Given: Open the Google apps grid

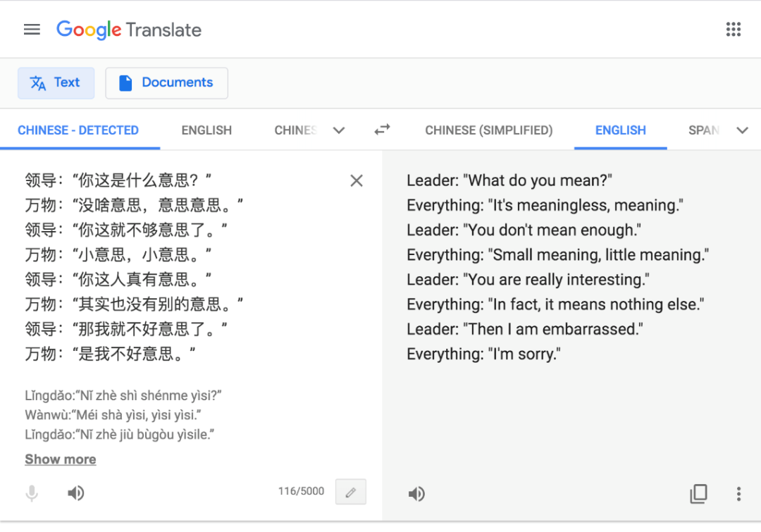Looking at the screenshot, I should coord(734,30).
